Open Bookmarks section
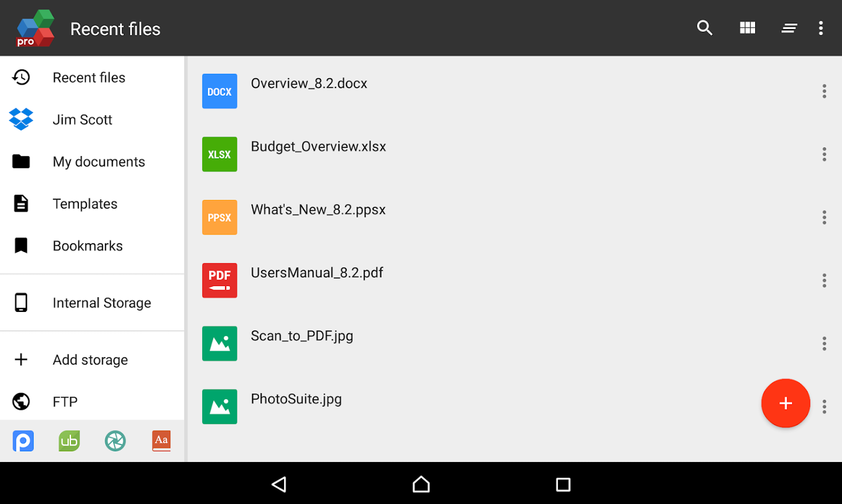This screenshot has width=842, height=504. point(92,245)
